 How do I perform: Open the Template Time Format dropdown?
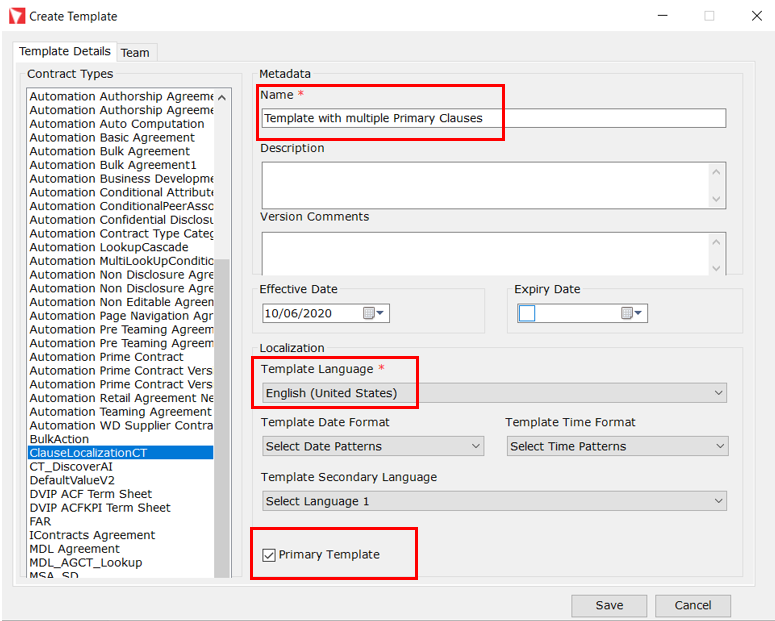pos(719,446)
